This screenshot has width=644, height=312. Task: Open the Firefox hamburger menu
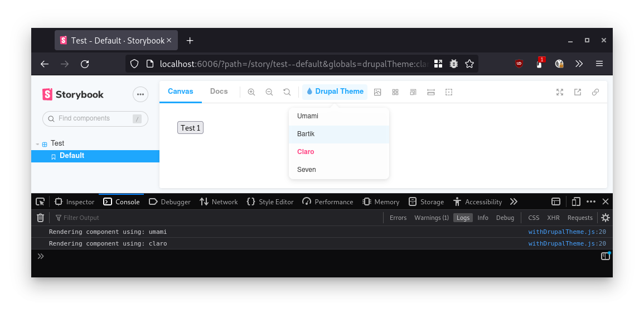[599, 64]
